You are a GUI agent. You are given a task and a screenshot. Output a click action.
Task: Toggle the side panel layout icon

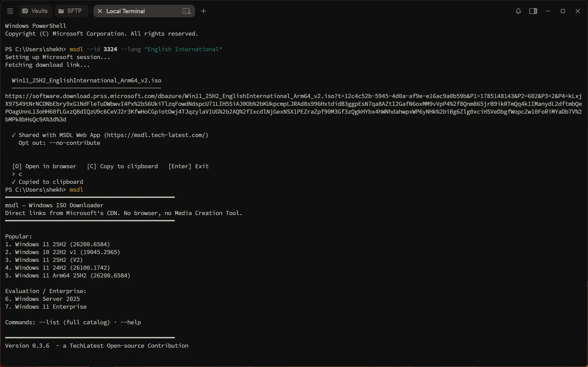(x=533, y=11)
